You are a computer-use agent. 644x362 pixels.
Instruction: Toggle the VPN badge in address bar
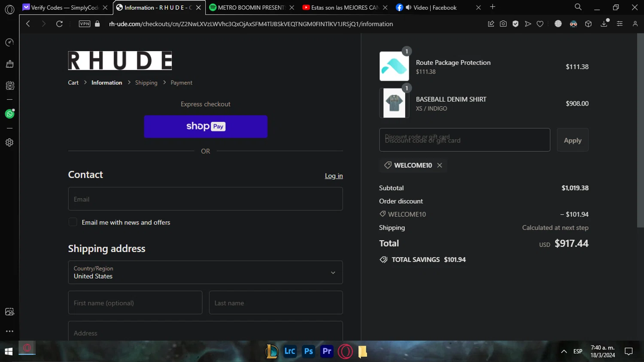pyautogui.click(x=85, y=24)
